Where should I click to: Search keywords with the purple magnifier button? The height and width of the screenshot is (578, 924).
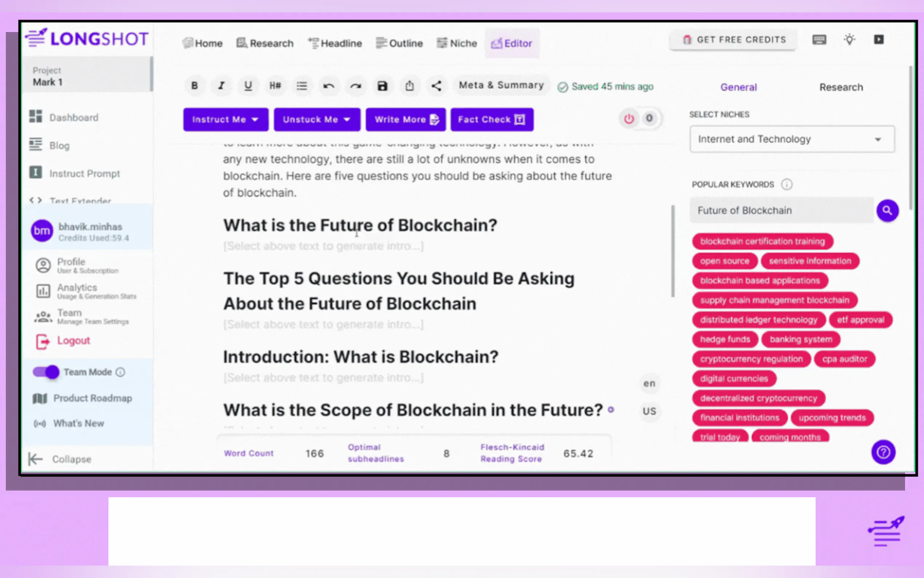pos(887,210)
